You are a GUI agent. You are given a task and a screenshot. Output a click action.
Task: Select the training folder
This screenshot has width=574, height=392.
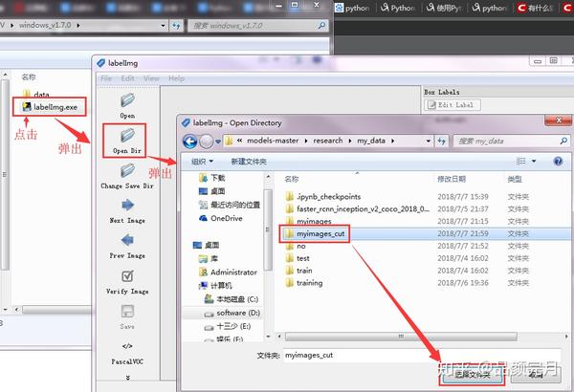(x=304, y=283)
